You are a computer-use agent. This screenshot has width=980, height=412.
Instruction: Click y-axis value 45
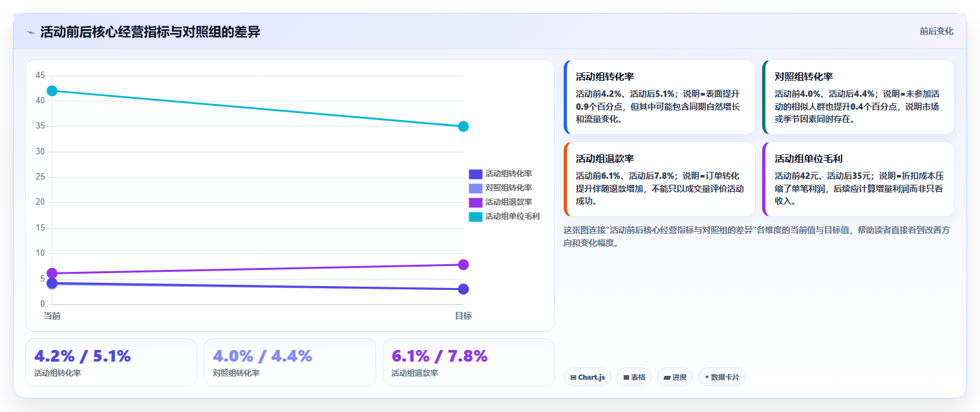tap(40, 76)
